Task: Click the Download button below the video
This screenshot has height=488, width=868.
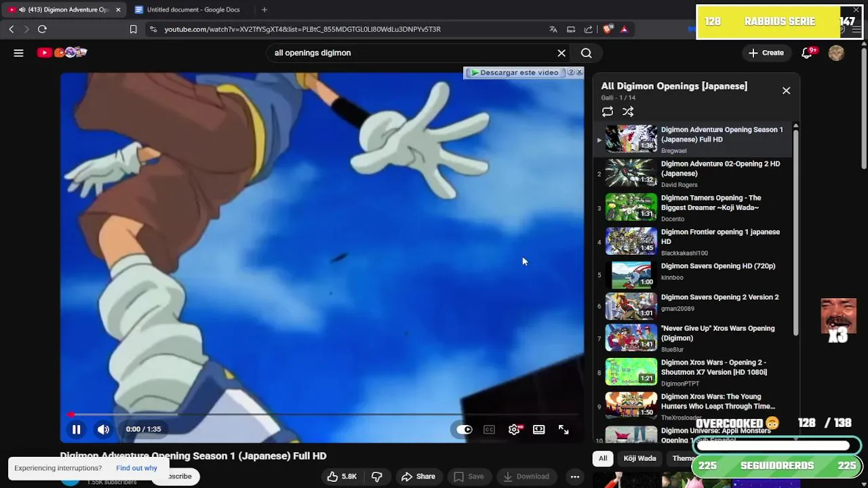Action: (x=526, y=476)
